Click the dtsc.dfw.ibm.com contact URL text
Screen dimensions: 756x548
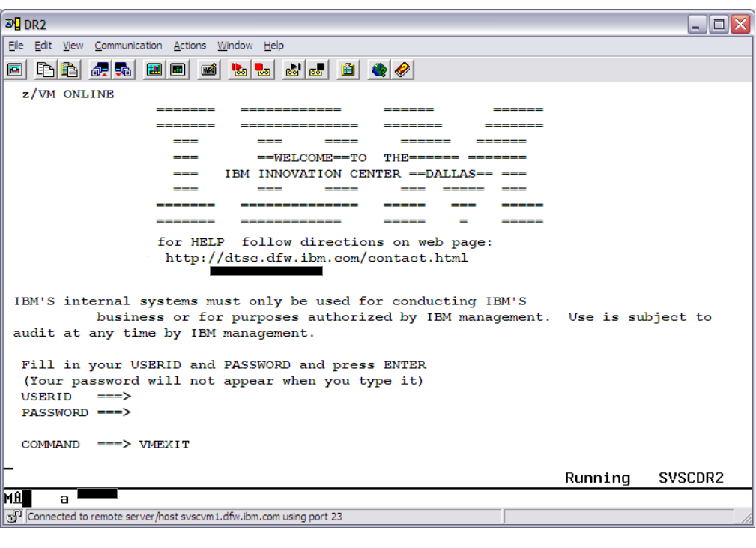[317, 258]
